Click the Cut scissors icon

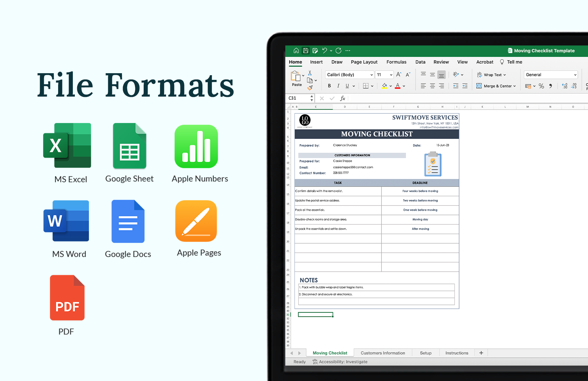[310, 73]
